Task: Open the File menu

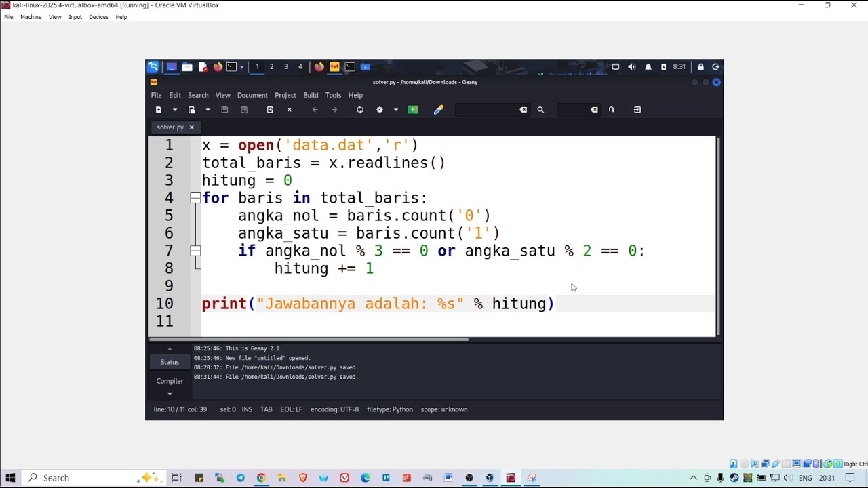Action: coord(157,95)
